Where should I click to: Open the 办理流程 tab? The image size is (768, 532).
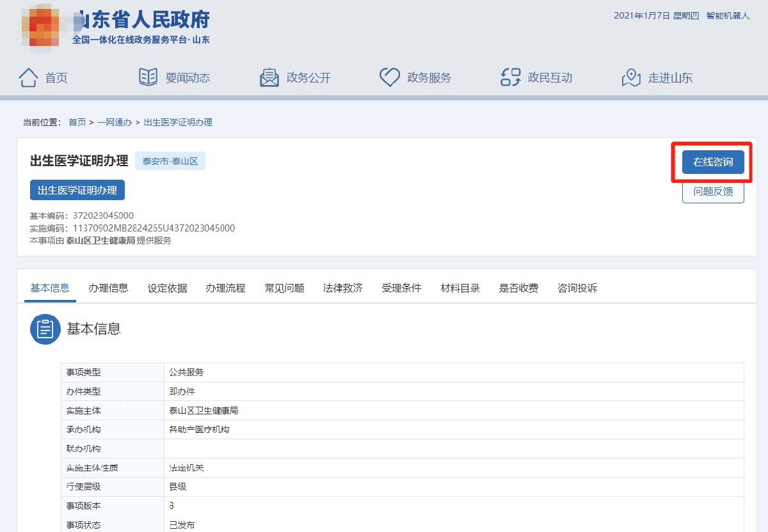[225, 288]
